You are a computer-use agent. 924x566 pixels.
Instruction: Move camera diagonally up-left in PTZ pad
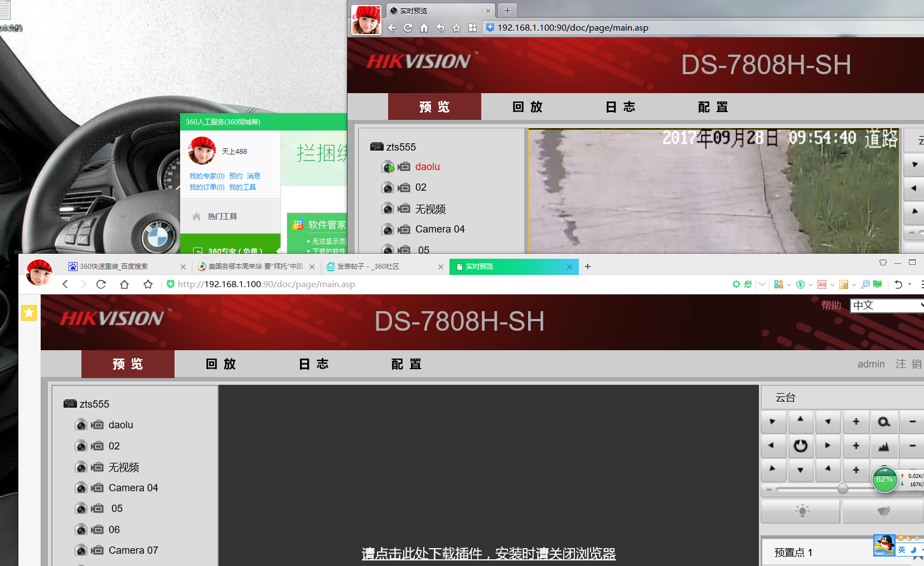pyautogui.click(x=773, y=422)
